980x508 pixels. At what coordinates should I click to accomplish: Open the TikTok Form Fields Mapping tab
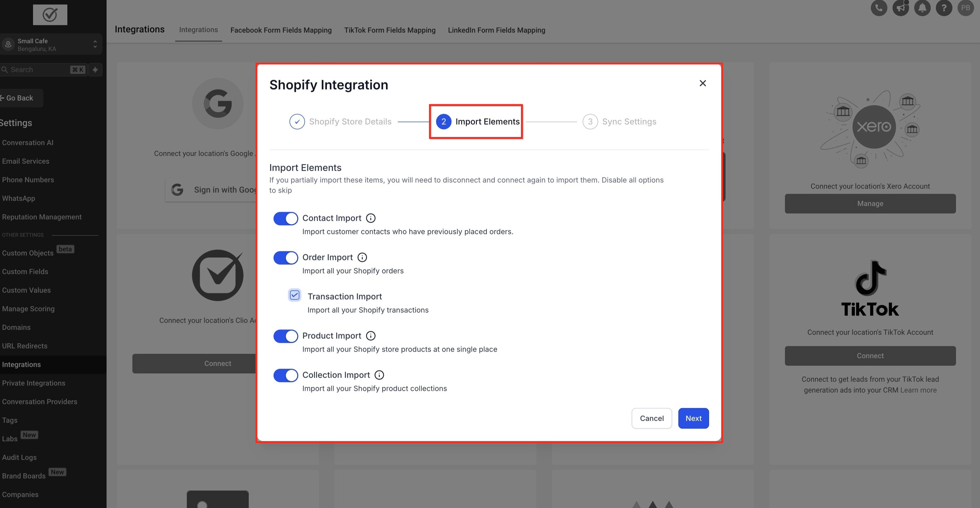click(390, 30)
